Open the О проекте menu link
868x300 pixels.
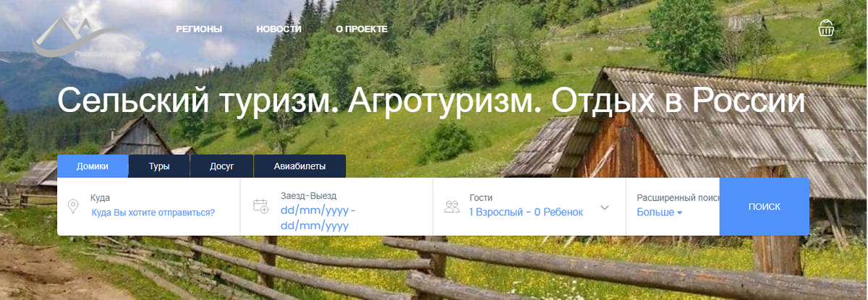coord(362,29)
